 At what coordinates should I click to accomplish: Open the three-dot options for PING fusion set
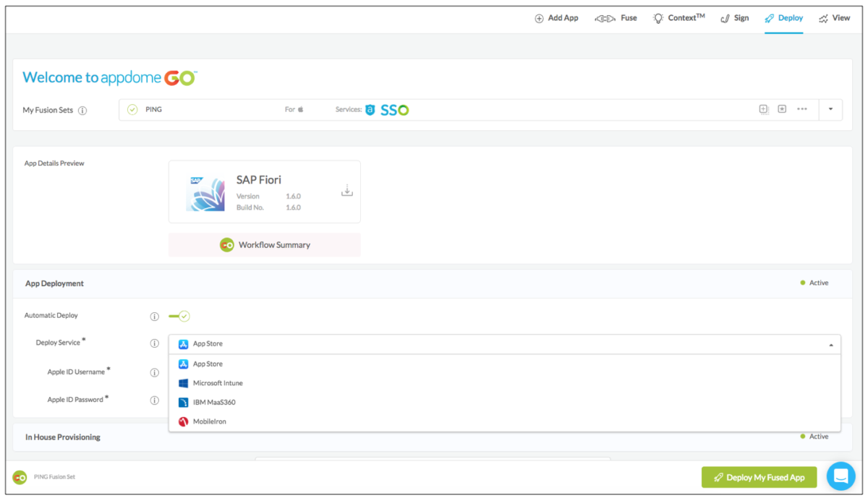click(x=802, y=109)
